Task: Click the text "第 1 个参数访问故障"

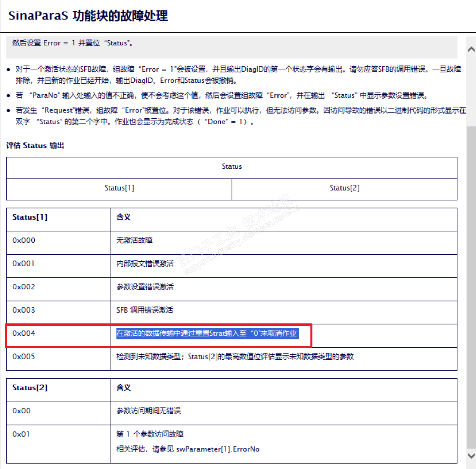Action: (150, 434)
